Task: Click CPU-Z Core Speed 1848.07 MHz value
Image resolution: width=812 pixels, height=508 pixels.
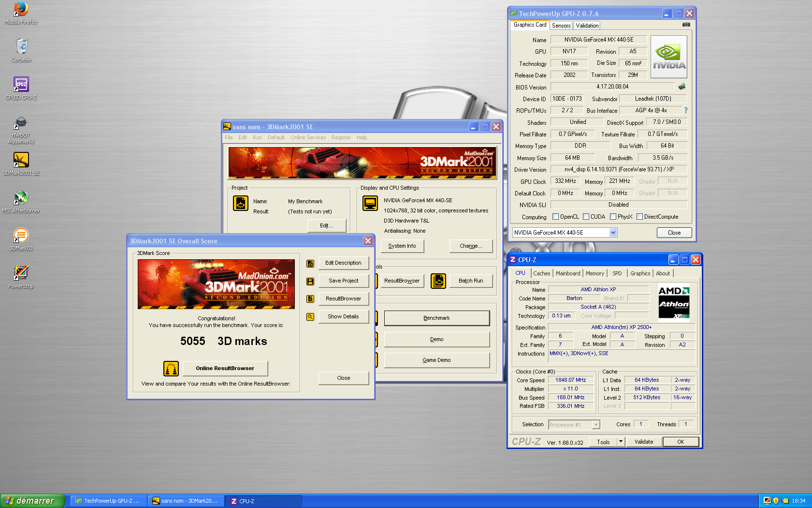Action: click(x=570, y=380)
